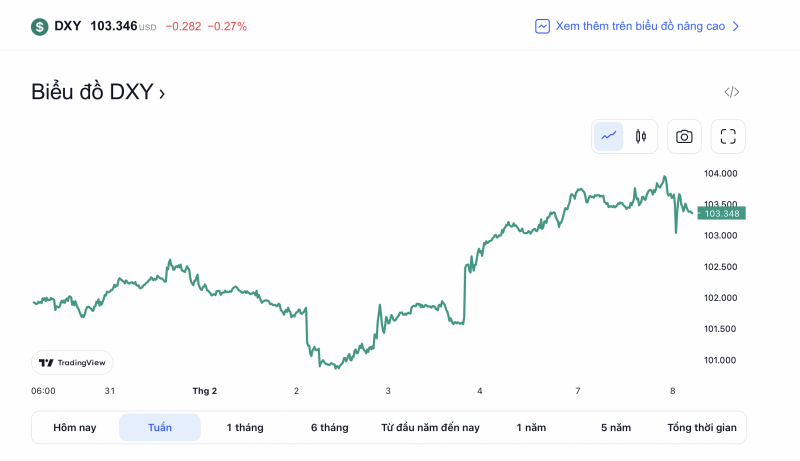The image size is (800, 461).
Task: Click the current price label 103.348
Action: [x=721, y=213]
